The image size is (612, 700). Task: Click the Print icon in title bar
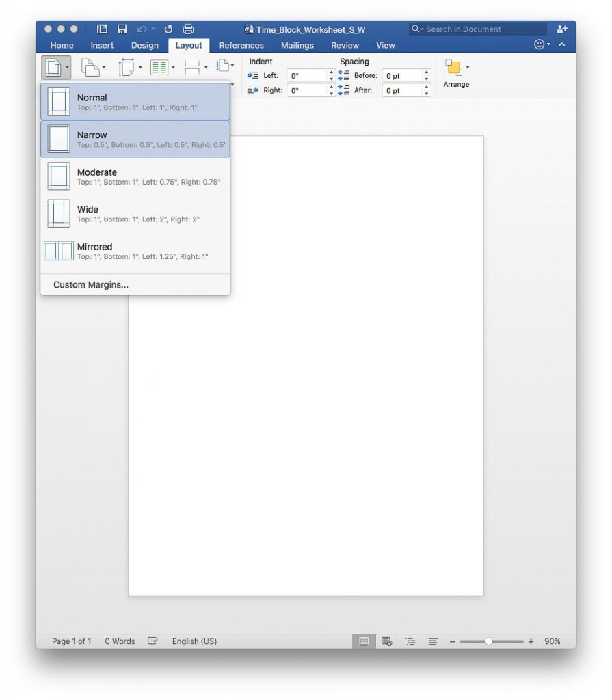pyautogui.click(x=187, y=29)
